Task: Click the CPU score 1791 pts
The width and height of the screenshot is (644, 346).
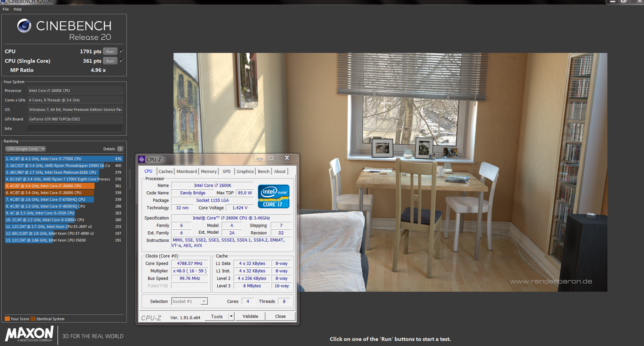Action: (90, 51)
